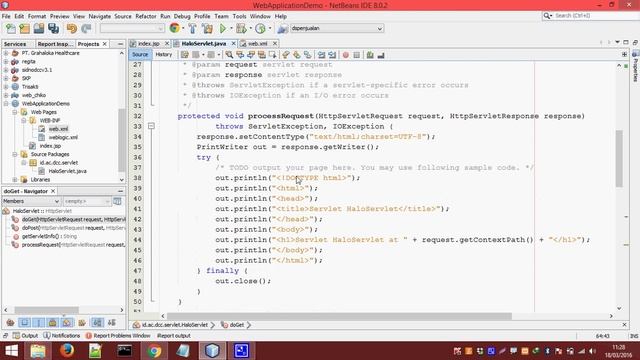
Task: Click the Show Inherited Members icon in Navigator
Action: (11, 322)
